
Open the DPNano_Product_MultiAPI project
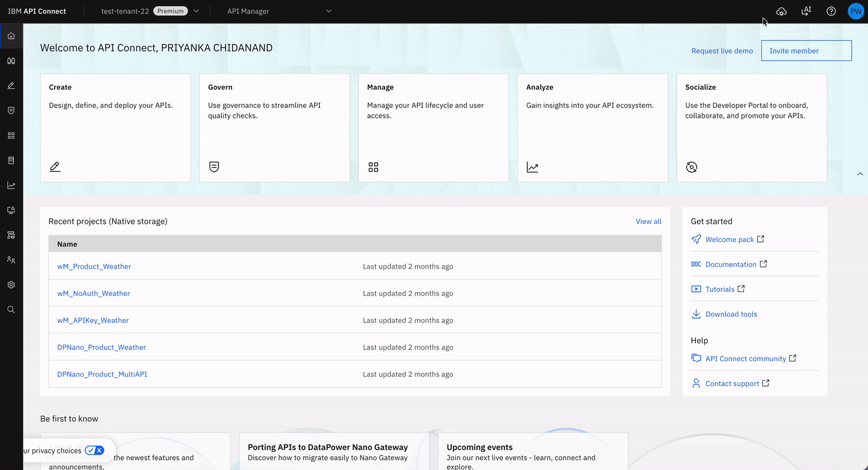pos(102,375)
